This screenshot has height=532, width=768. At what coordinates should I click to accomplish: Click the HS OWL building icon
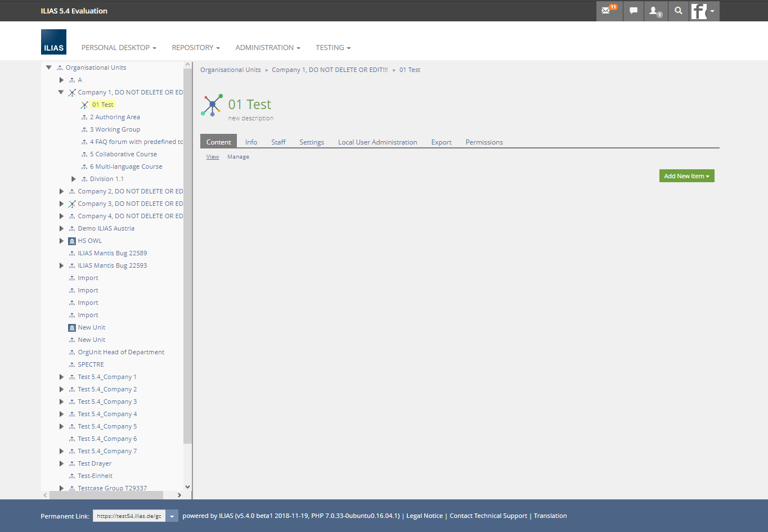coord(72,241)
